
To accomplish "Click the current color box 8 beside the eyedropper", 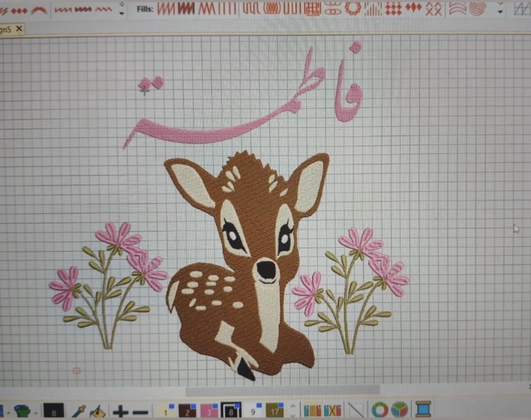I will click(54, 411).
